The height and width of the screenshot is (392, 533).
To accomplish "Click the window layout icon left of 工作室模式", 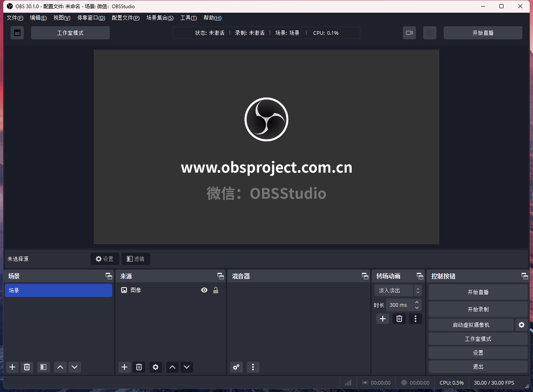I will [x=17, y=33].
